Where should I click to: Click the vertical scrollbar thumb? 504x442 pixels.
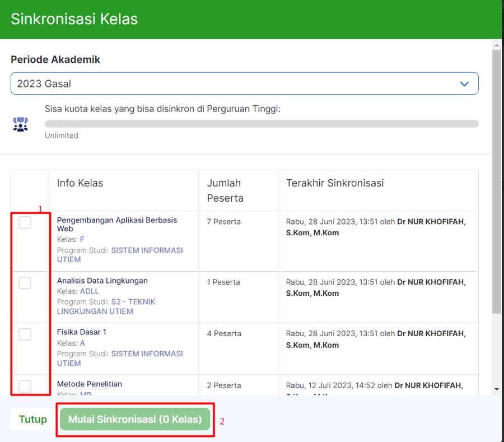[x=496, y=179]
